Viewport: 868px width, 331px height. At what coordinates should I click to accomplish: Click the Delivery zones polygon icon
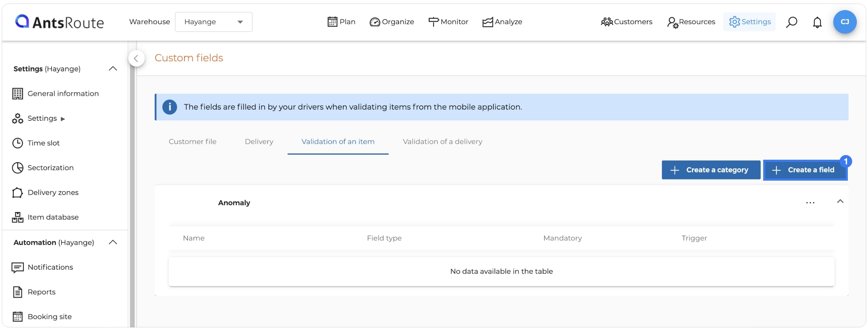tap(18, 193)
